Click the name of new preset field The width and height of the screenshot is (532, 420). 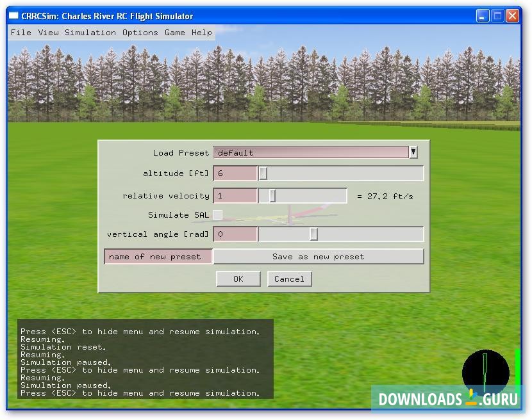(158, 257)
